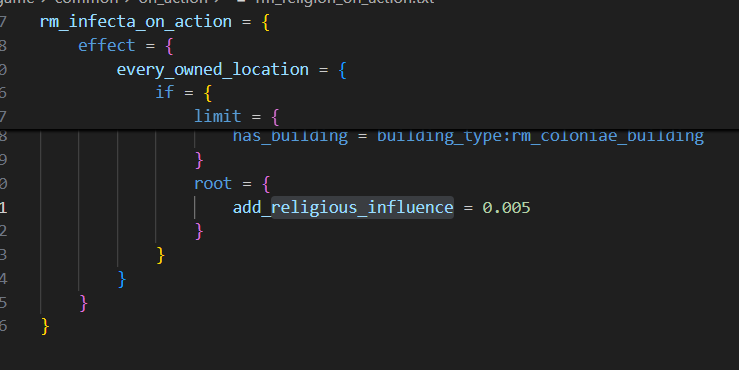Click yellow closing brace of if block

(x=160, y=255)
